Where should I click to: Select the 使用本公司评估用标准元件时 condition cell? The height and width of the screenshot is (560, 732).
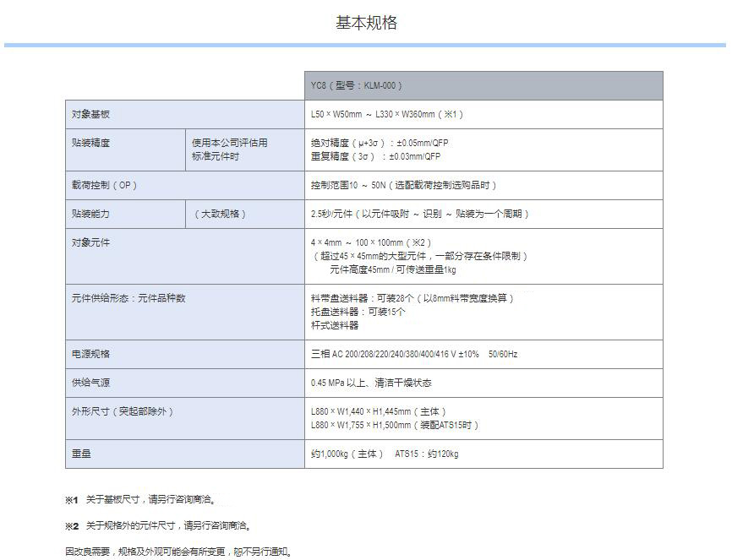point(230,150)
